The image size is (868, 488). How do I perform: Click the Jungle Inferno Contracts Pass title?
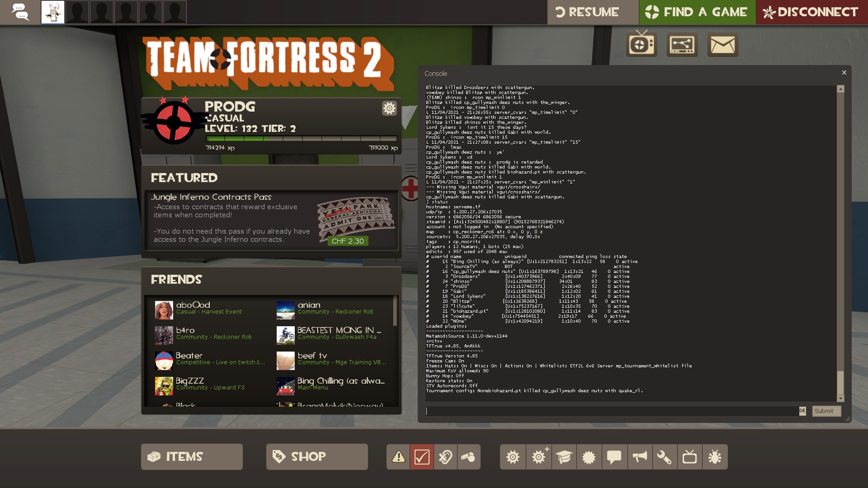(x=211, y=197)
